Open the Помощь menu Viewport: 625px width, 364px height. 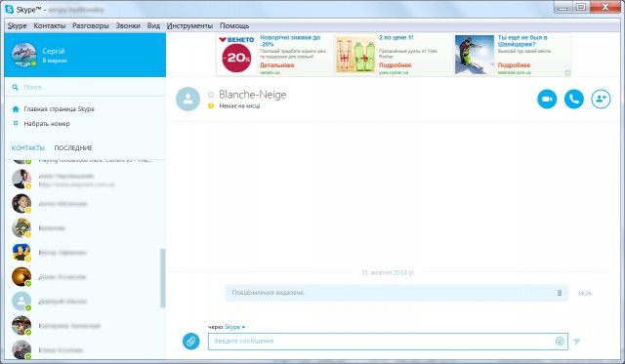(234, 25)
